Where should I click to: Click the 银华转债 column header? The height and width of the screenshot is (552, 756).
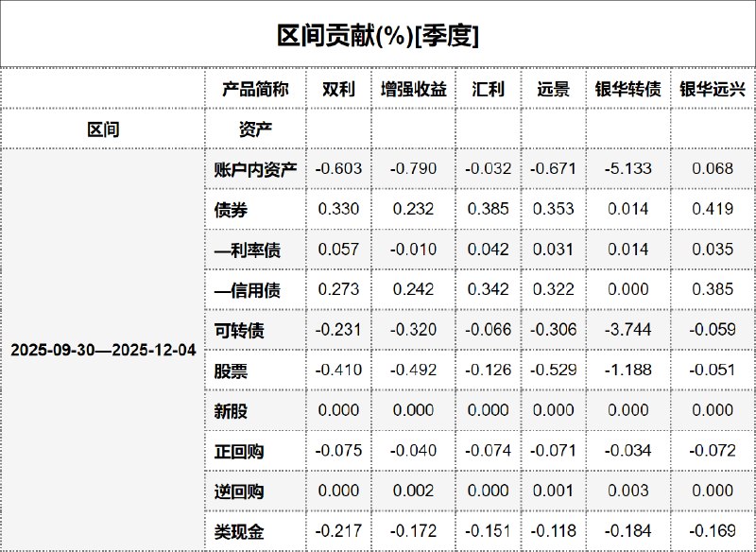627,90
